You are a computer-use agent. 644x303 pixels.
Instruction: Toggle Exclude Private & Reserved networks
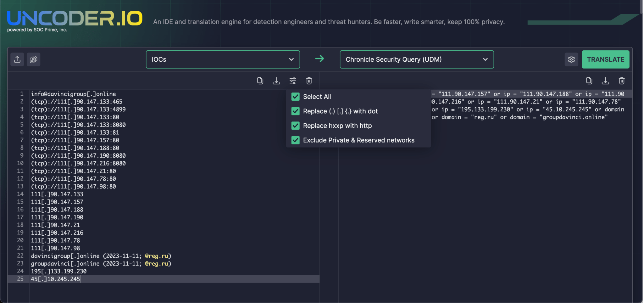tap(295, 140)
